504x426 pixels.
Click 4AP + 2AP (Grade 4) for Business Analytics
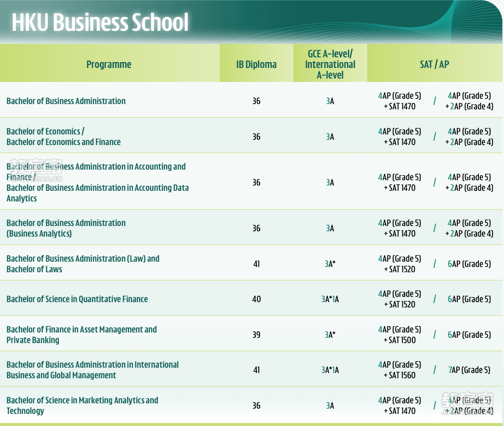tap(469, 228)
